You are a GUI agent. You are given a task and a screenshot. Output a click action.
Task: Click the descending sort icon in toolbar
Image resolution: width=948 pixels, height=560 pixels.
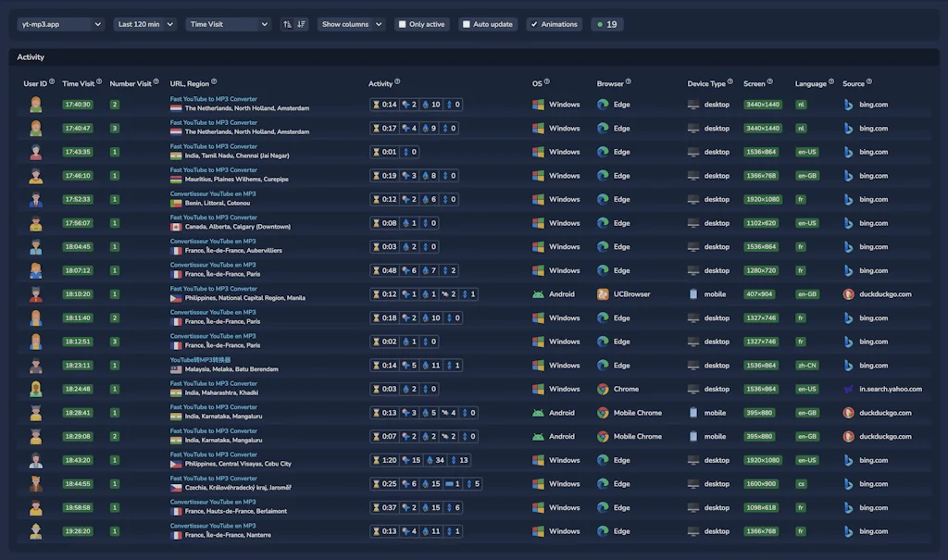(x=301, y=24)
